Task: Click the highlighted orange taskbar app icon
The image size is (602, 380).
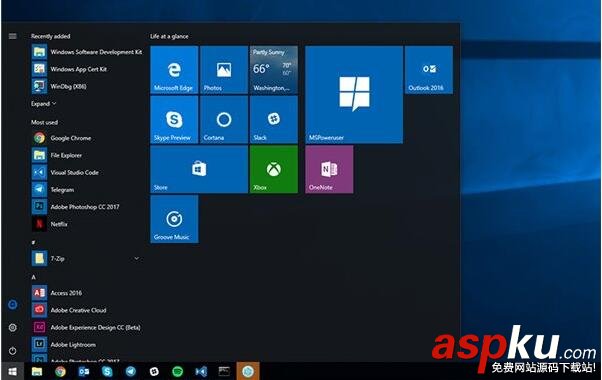Action: coord(248,372)
